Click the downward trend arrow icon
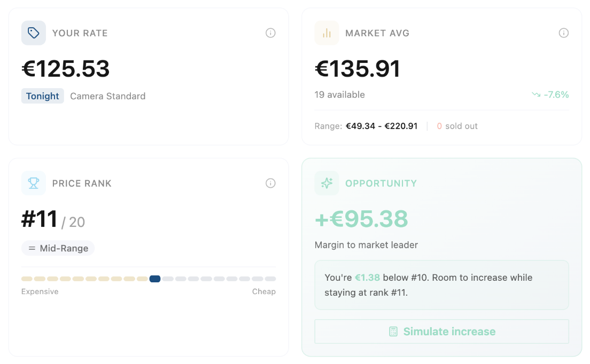This screenshot has height=364, width=590. [536, 95]
